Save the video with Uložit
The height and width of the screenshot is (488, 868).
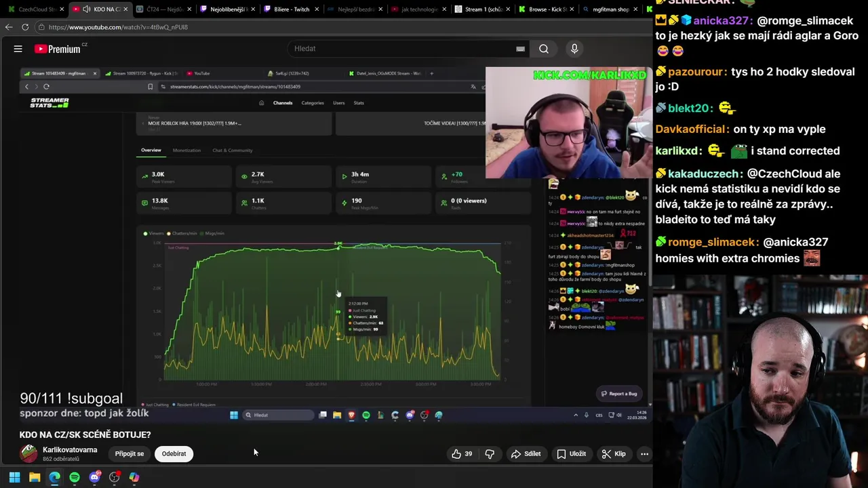click(x=571, y=454)
